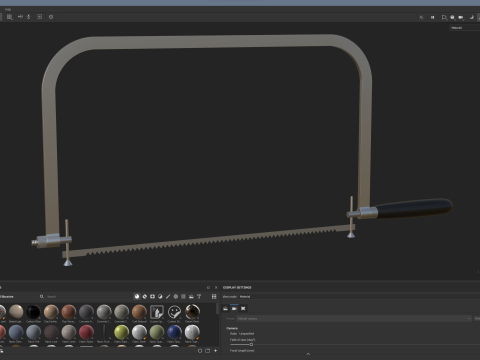
Task: Click the folder icon at Assets panel bottom
Action: point(208,351)
